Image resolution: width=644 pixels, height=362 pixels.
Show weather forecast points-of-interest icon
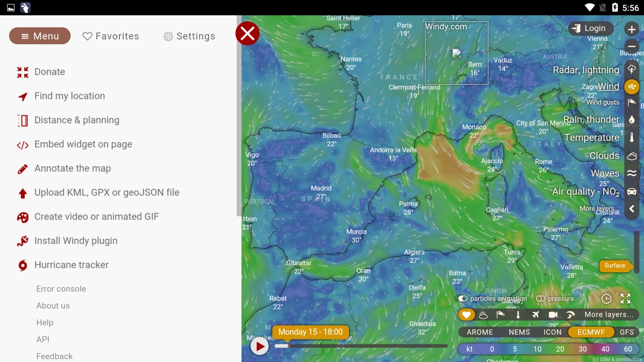[483, 315]
